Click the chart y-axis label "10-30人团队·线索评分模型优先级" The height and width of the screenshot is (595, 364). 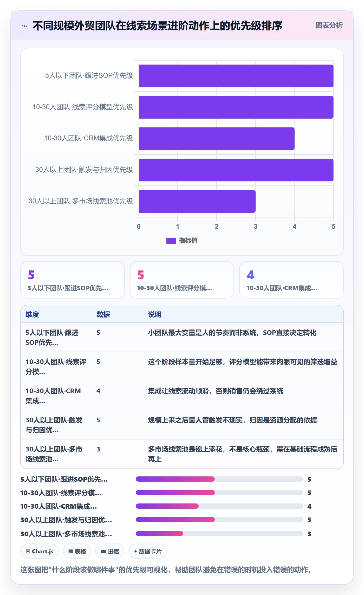click(83, 107)
